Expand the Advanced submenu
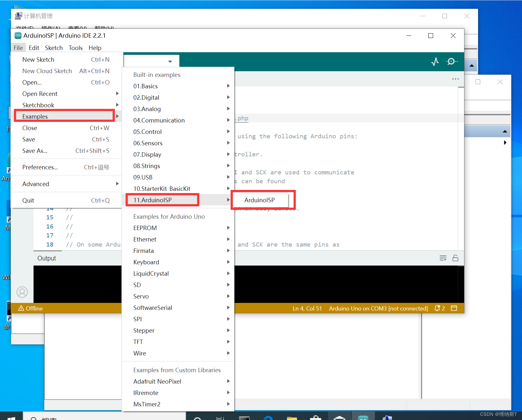Image resolution: width=522 pixels, height=420 pixels. [x=66, y=184]
